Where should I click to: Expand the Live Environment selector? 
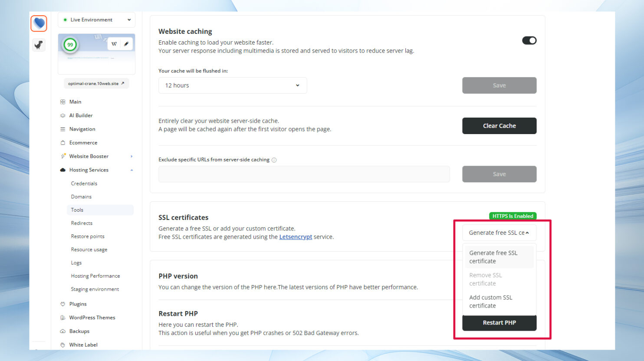tap(96, 20)
